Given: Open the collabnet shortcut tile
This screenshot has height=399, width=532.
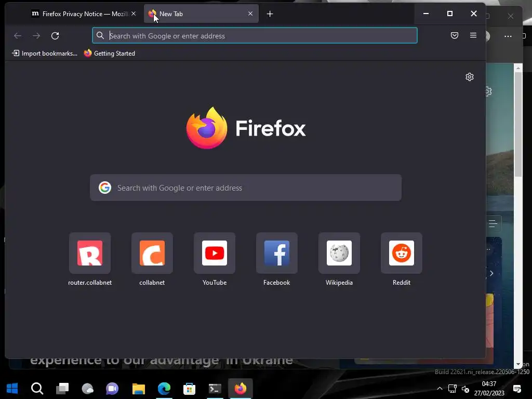Looking at the screenshot, I should 152,259.
